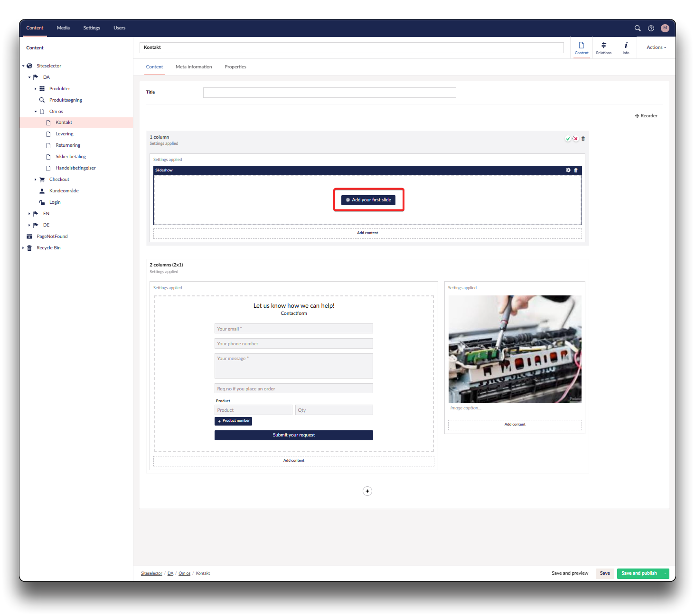Open the Actions dropdown
The width and height of the screenshot is (695, 616).
(656, 47)
